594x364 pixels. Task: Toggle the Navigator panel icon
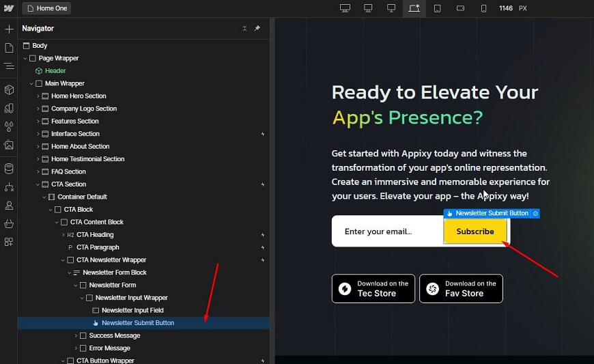[9, 66]
